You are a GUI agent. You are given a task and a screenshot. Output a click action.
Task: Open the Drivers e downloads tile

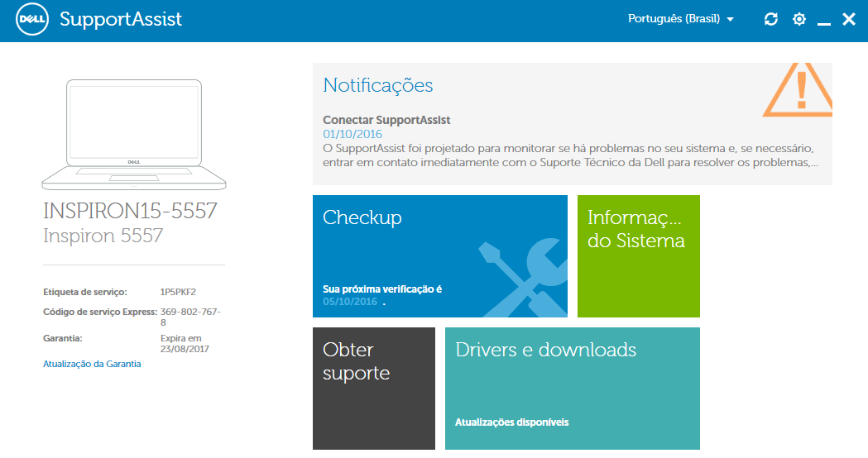573,389
